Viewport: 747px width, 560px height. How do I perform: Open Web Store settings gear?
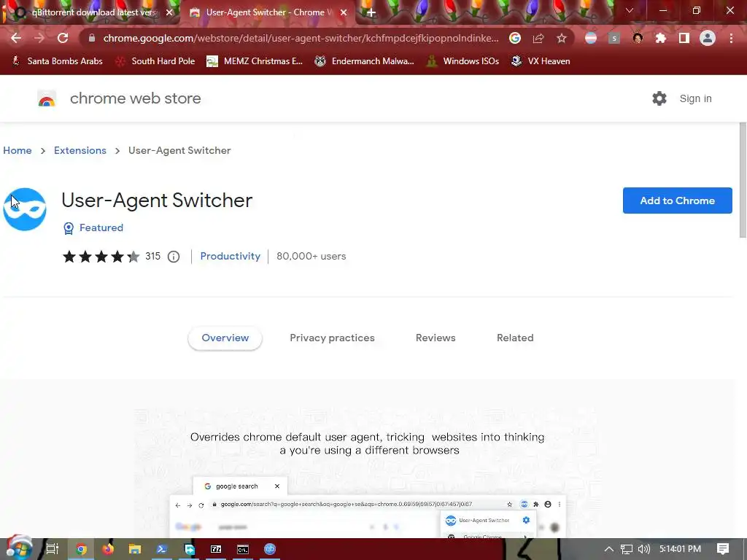(x=659, y=98)
